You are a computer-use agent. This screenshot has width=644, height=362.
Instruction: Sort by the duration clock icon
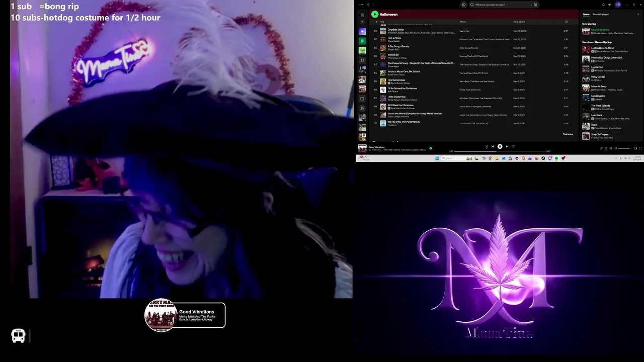coord(566,22)
